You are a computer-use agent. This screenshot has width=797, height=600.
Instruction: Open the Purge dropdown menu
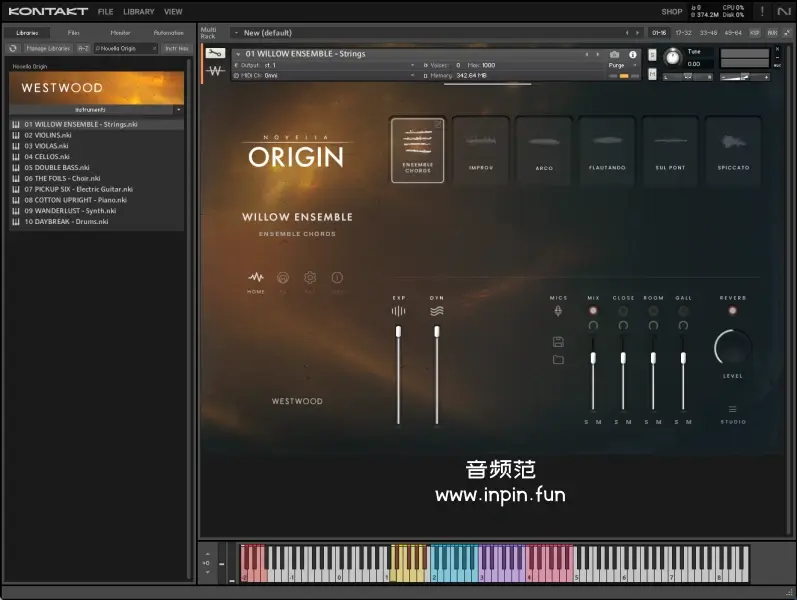622,65
